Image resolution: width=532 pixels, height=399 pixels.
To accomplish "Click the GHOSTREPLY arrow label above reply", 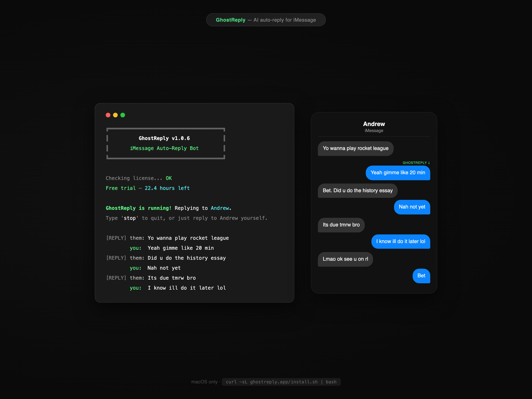I will (416, 163).
